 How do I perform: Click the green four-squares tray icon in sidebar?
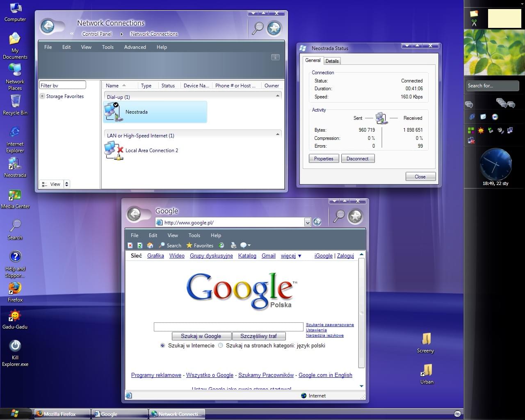coord(471,130)
